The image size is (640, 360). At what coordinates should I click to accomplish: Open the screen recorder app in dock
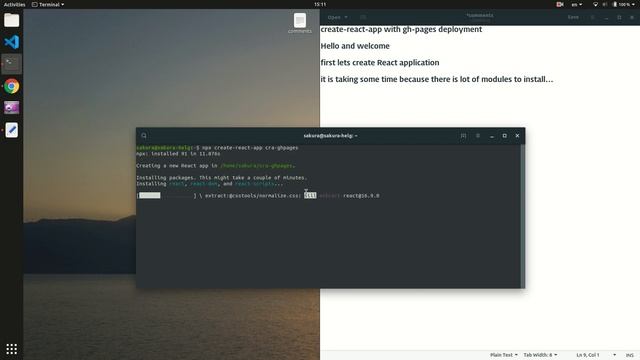pyautogui.click(x=11, y=108)
